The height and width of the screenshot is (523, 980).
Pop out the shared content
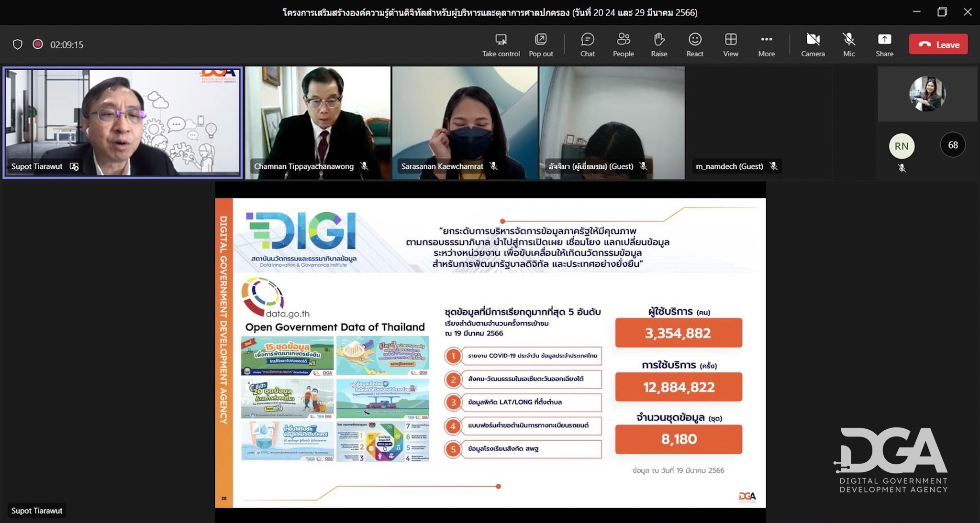tap(541, 45)
